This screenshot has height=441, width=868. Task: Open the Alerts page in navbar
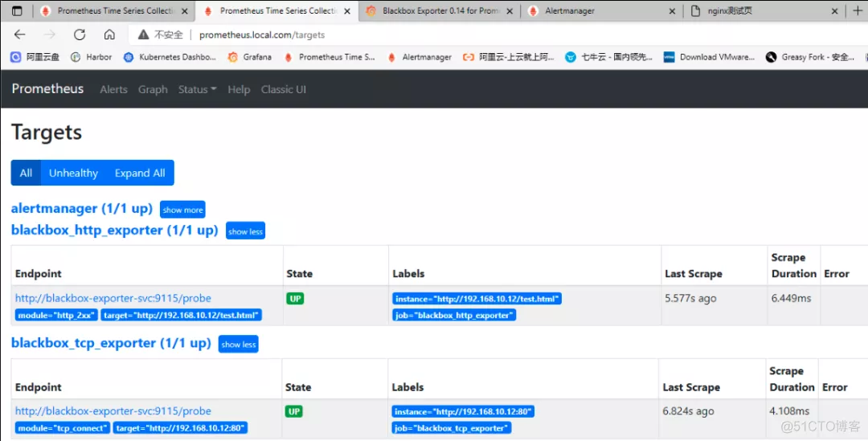[113, 89]
